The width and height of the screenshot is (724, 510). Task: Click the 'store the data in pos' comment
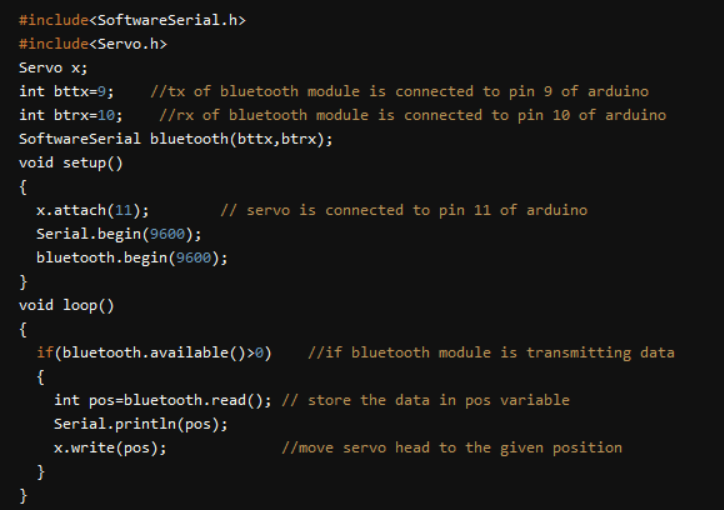point(425,400)
